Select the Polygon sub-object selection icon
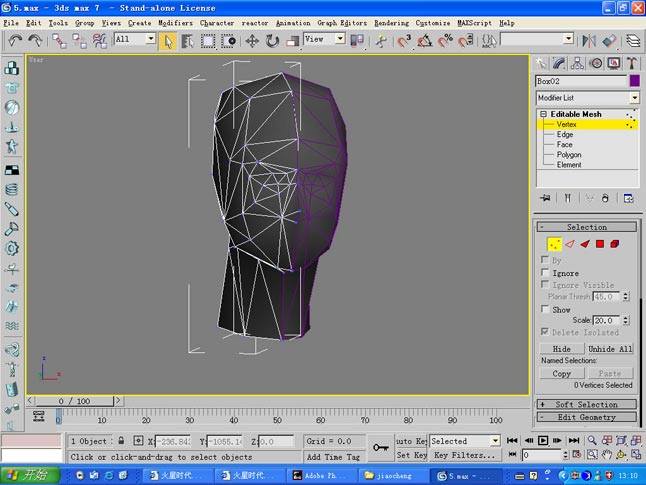646x485 pixels. [600, 244]
